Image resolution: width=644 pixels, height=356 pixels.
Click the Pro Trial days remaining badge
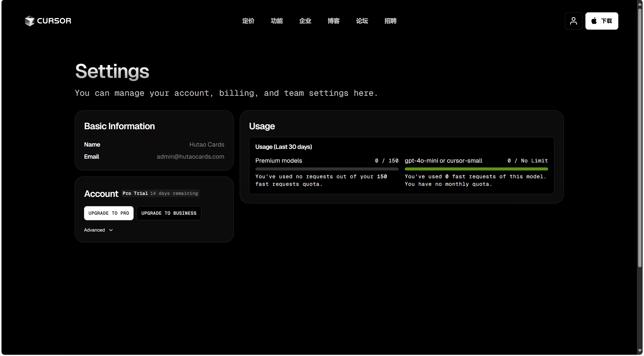pyautogui.click(x=160, y=193)
